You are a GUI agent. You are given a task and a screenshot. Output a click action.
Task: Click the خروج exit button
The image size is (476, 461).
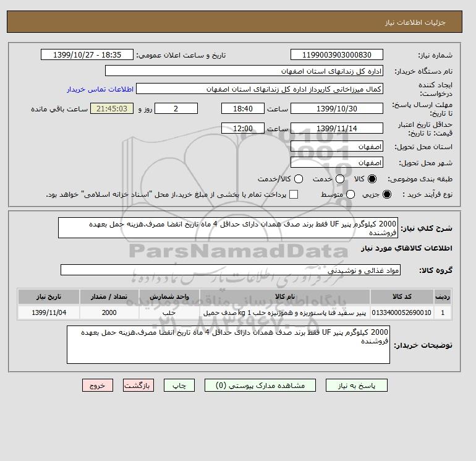(98, 386)
